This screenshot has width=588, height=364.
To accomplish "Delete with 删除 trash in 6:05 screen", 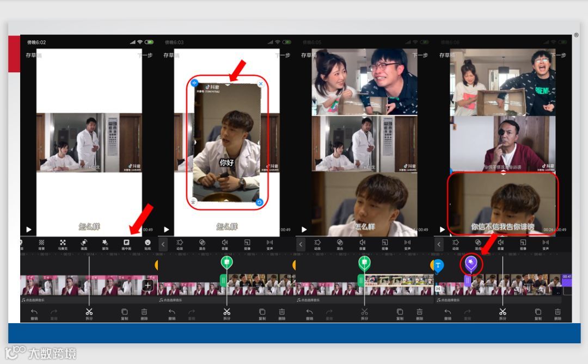I will click(x=419, y=314).
